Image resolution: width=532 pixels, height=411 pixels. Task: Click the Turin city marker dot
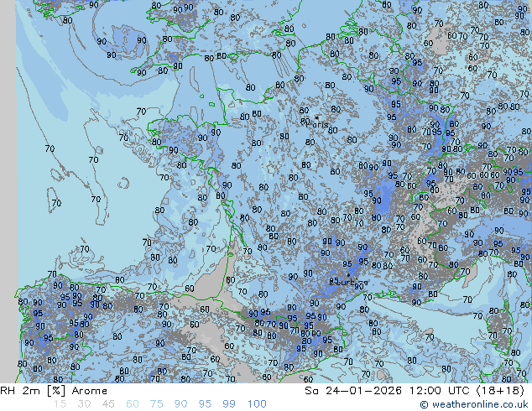(349, 274)
